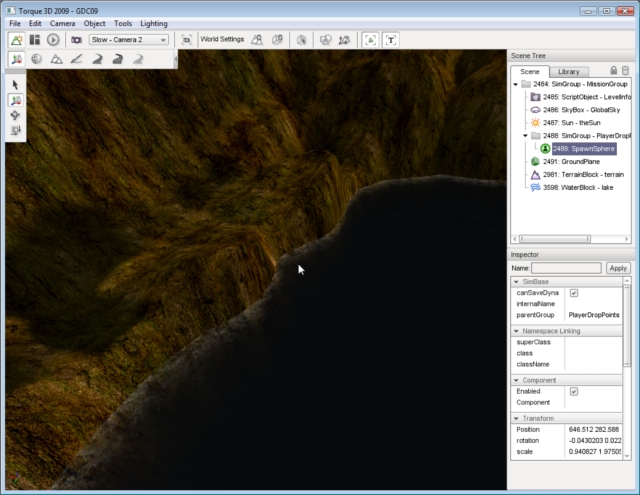Viewport: 640px width, 495px height.
Task: Click the Name input field in Inspector
Action: coord(566,268)
